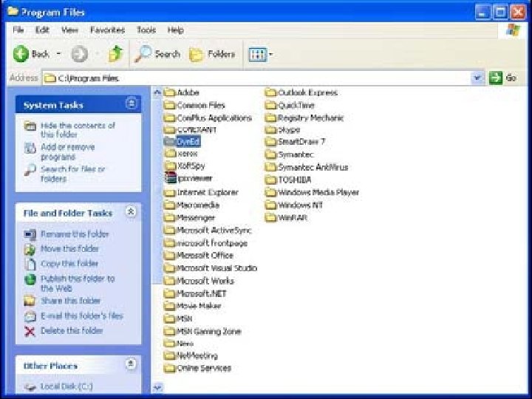Screen dimensions: 532x399
Task: Select the MSN Gaming Zone folder
Action: point(202,331)
